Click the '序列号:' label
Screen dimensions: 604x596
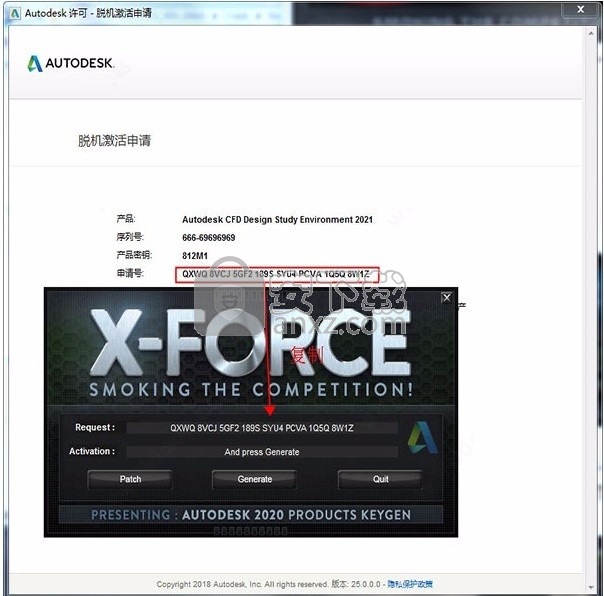(x=130, y=237)
